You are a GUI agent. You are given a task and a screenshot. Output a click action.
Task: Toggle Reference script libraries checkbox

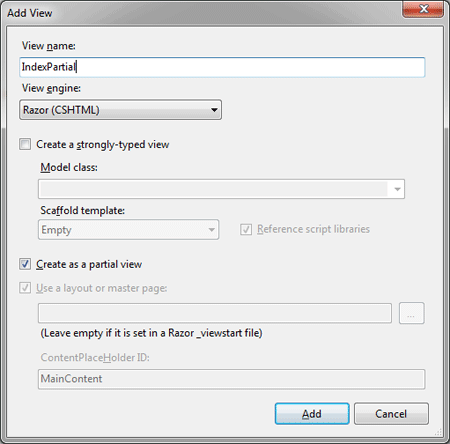pos(246,229)
